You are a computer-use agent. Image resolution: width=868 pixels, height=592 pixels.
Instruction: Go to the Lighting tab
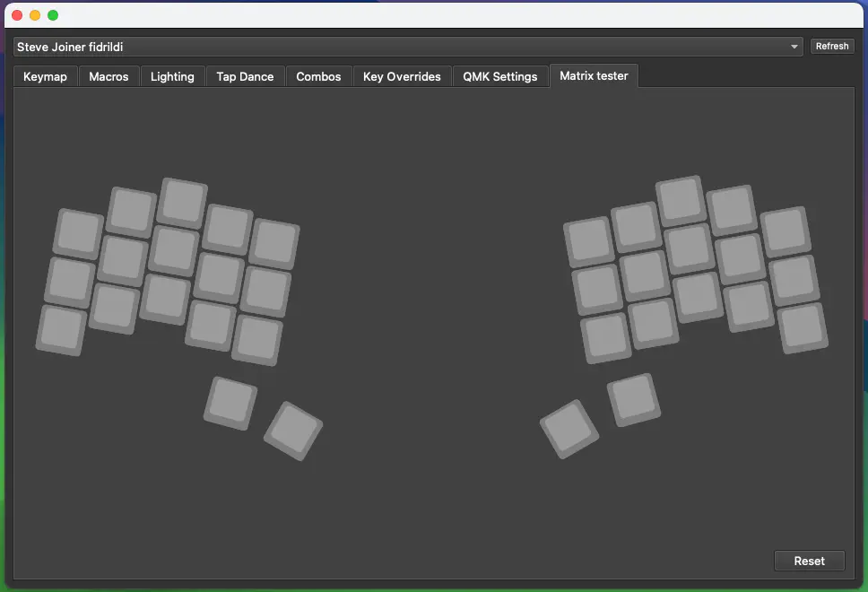(x=172, y=77)
